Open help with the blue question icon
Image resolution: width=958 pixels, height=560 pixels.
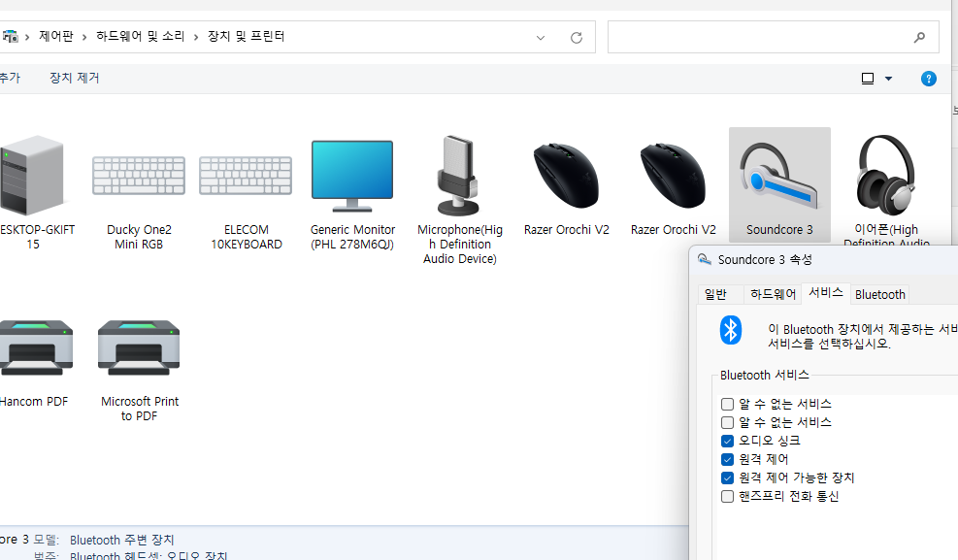point(928,79)
